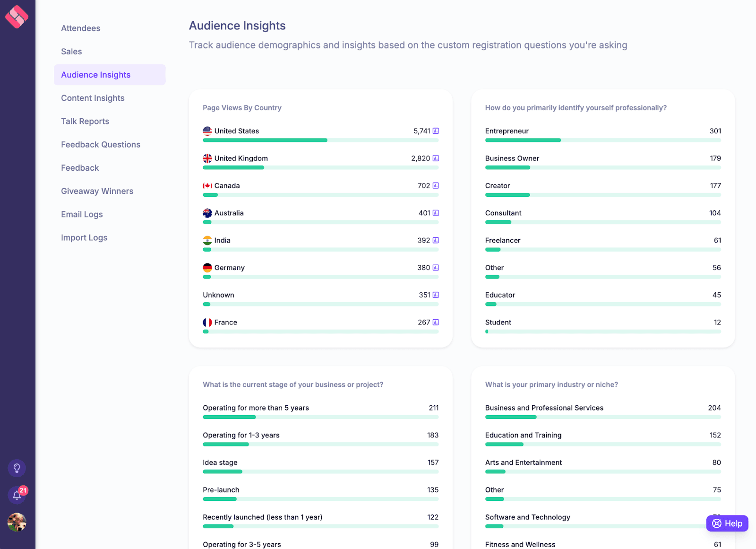Click the Audience Insights page heading
The image size is (756, 549).
click(x=237, y=26)
